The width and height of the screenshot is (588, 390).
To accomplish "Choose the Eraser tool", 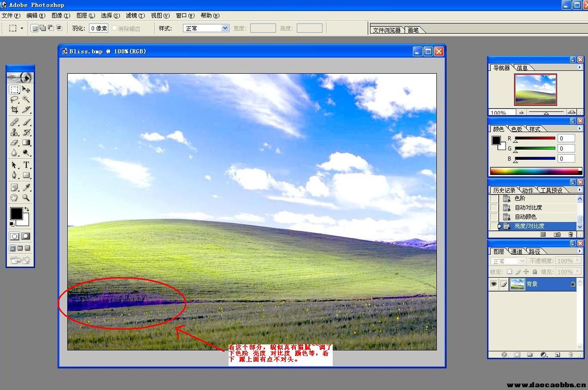I will [14, 143].
